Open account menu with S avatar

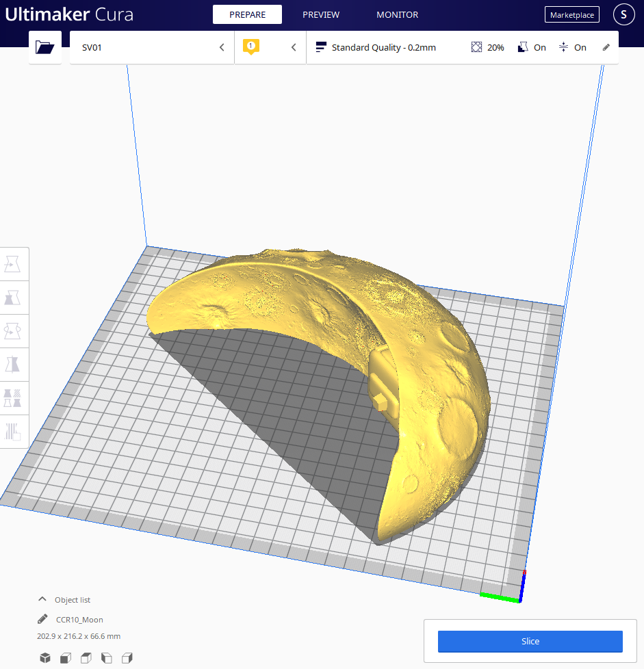623,14
